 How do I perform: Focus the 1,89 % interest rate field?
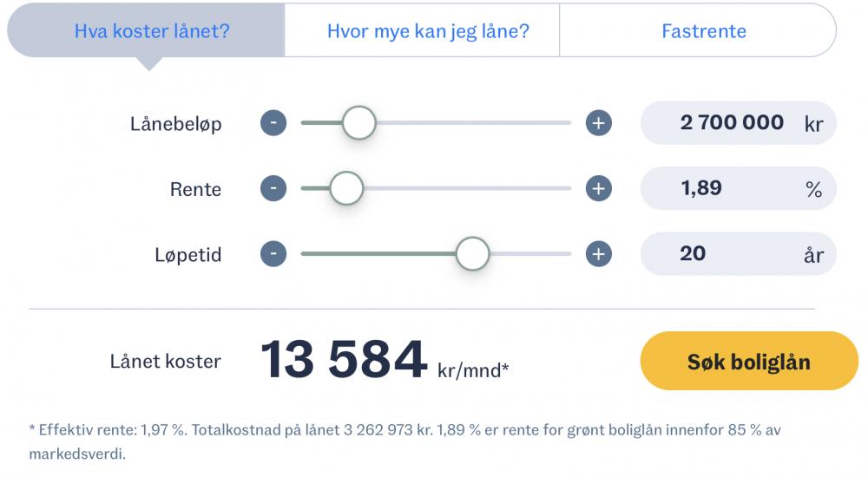pyautogui.click(x=738, y=188)
